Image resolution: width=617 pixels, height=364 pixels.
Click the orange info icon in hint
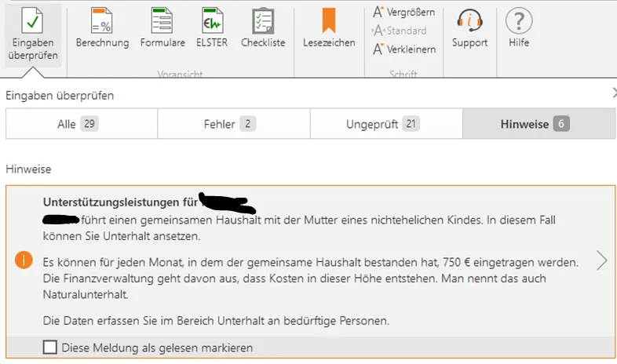24,260
